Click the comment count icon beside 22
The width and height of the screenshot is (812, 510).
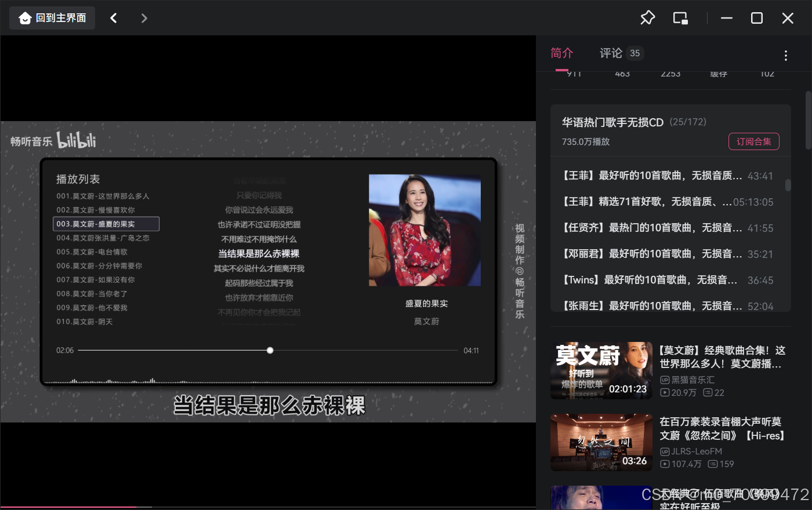(708, 393)
